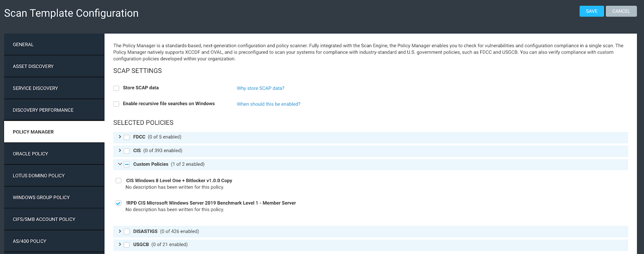Switch to the Asset Discovery tab
The height and width of the screenshot is (254, 644).
click(x=54, y=66)
